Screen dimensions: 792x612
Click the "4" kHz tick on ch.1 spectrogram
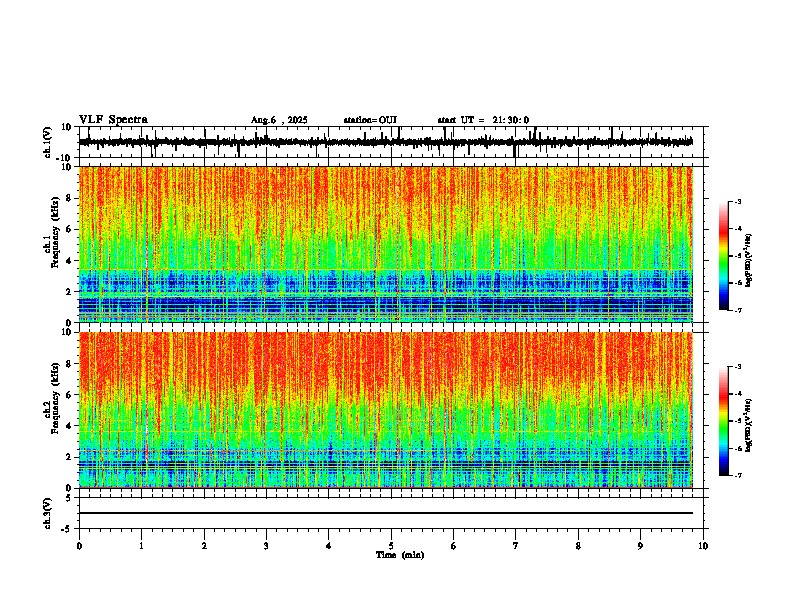(69, 261)
